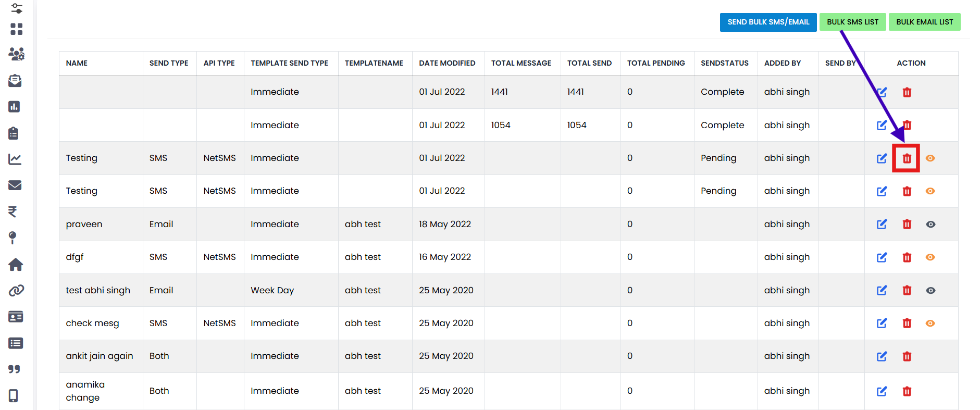Edit the praveen Email entry
Screen dimensions: 980x410
tap(882, 224)
